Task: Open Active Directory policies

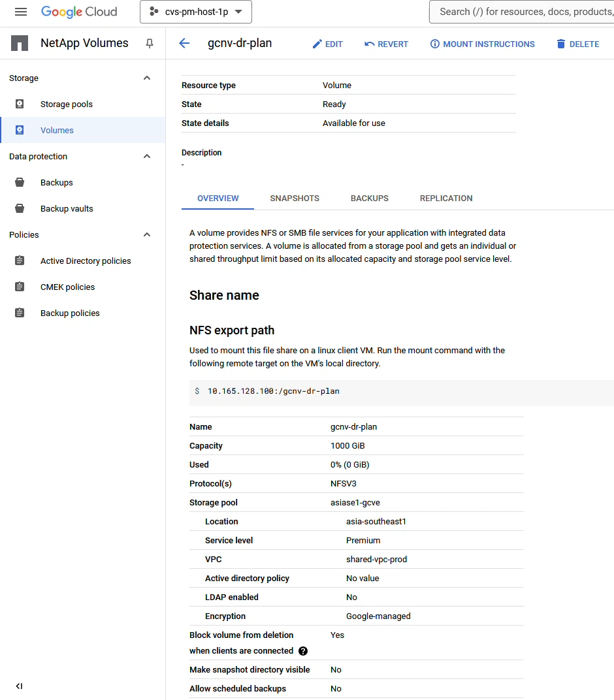Action: [86, 261]
